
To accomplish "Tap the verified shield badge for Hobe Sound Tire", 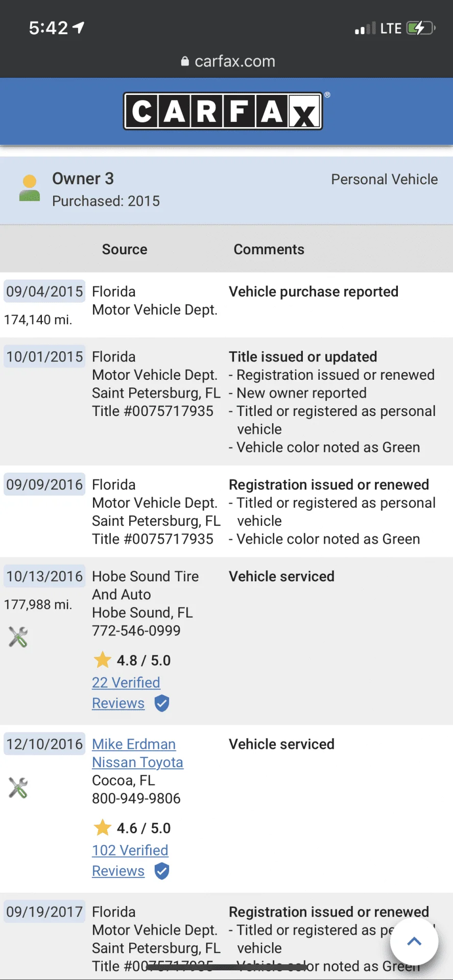I will tap(162, 703).
